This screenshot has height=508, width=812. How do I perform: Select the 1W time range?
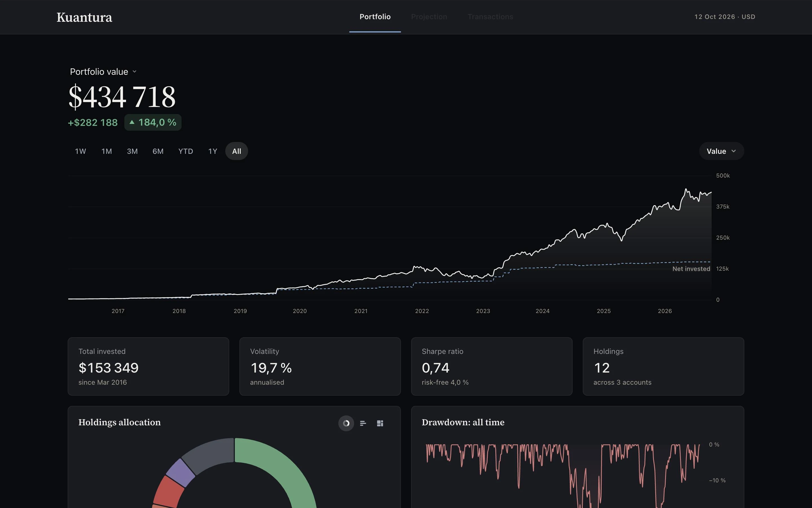coord(81,151)
